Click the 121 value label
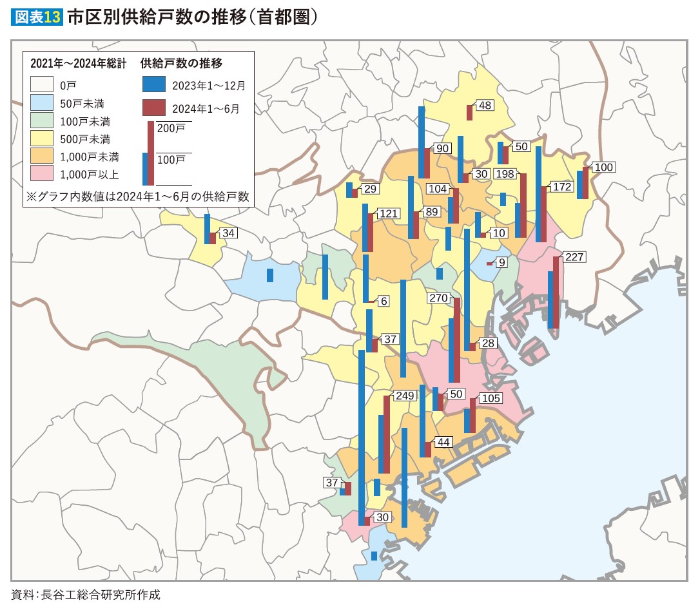 point(388,213)
